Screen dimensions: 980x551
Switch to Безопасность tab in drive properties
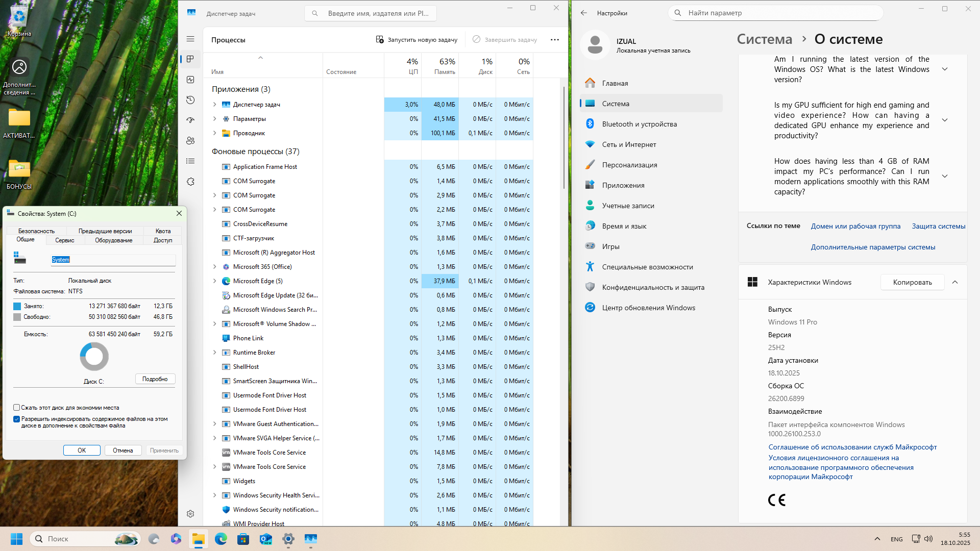click(x=36, y=231)
